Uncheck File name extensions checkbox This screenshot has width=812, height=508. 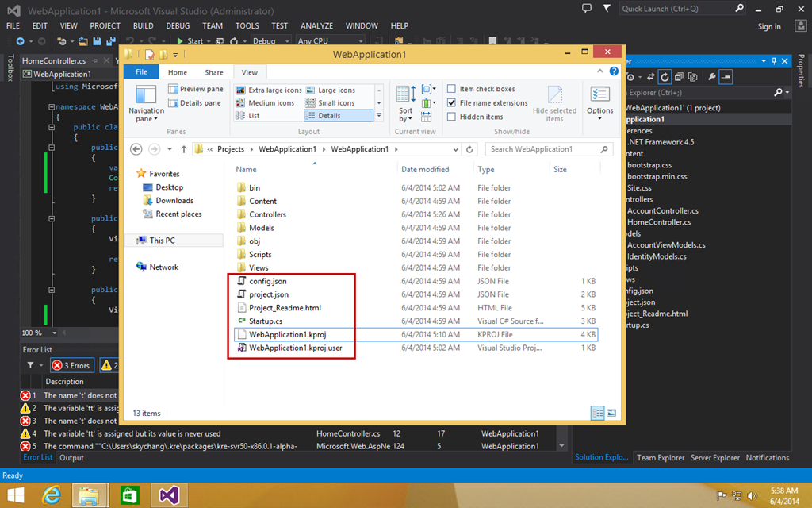click(451, 102)
